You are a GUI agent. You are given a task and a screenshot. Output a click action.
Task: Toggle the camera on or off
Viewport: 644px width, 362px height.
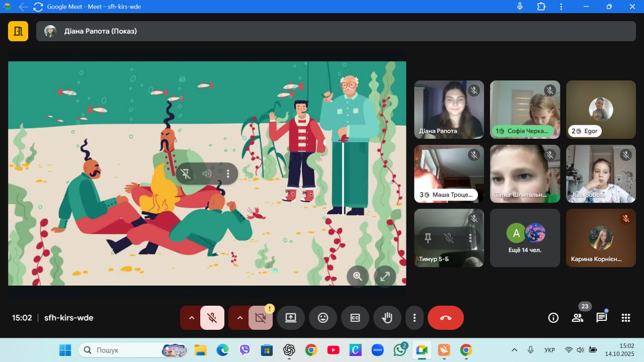point(260,318)
